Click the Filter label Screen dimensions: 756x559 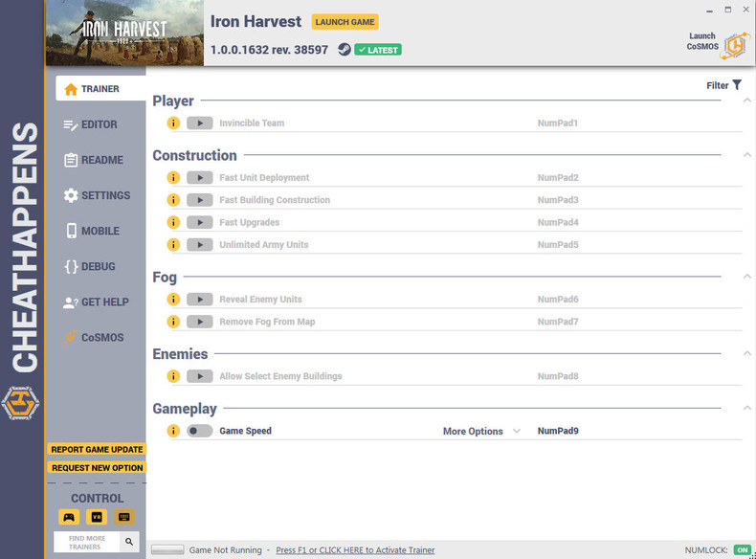pos(717,85)
